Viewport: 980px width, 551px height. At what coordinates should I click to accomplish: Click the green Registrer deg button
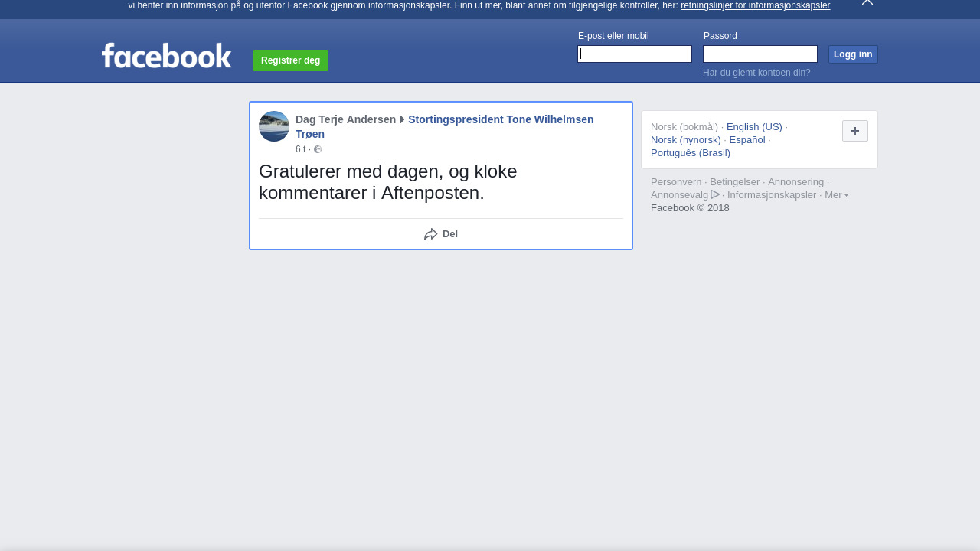pyautogui.click(x=290, y=60)
